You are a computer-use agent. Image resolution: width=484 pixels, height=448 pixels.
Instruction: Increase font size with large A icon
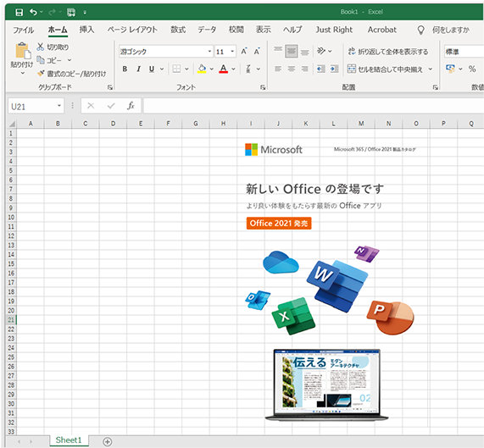(x=244, y=51)
